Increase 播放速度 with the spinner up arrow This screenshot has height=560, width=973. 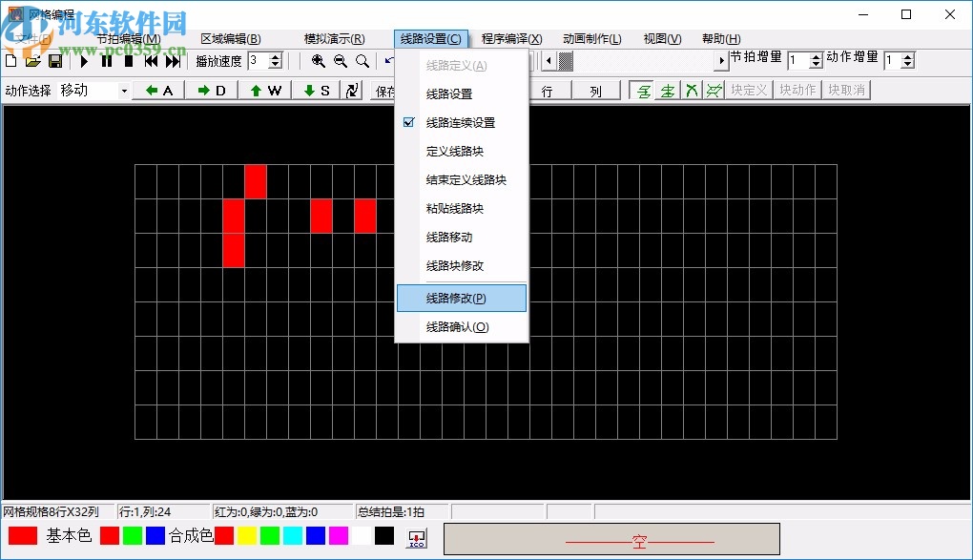tap(276, 56)
